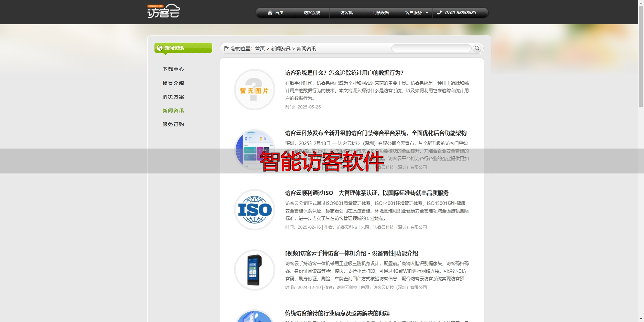
Task: Click the 时间：2024-12-10 date text
Action: [x=303, y=288]
